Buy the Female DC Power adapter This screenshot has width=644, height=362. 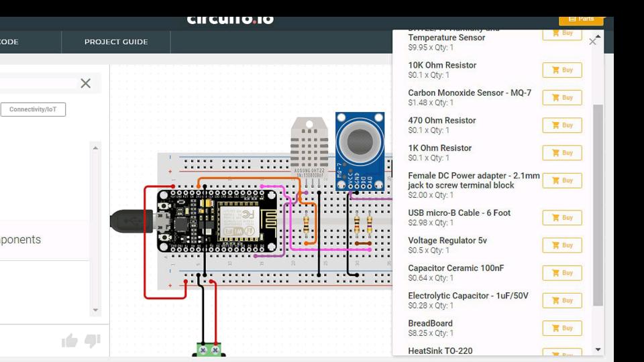(x=561, y=180)
